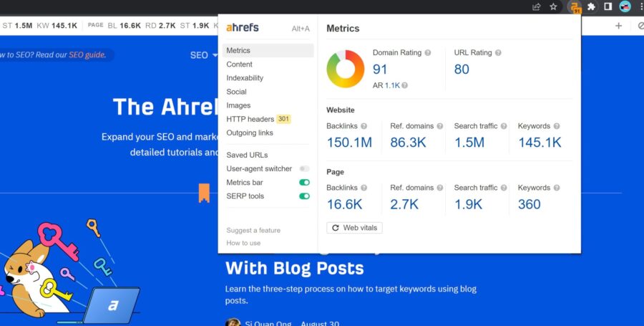Open the browser side panel icon
Image resolution: width=644 pixels, height=326 pixels.
(x=608, y=6)
